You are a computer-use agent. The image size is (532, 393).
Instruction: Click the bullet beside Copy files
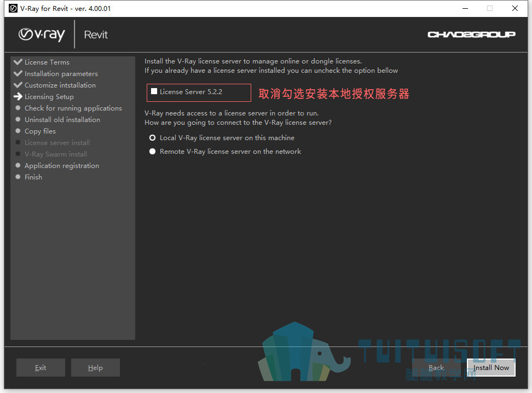tap(18, 131)
